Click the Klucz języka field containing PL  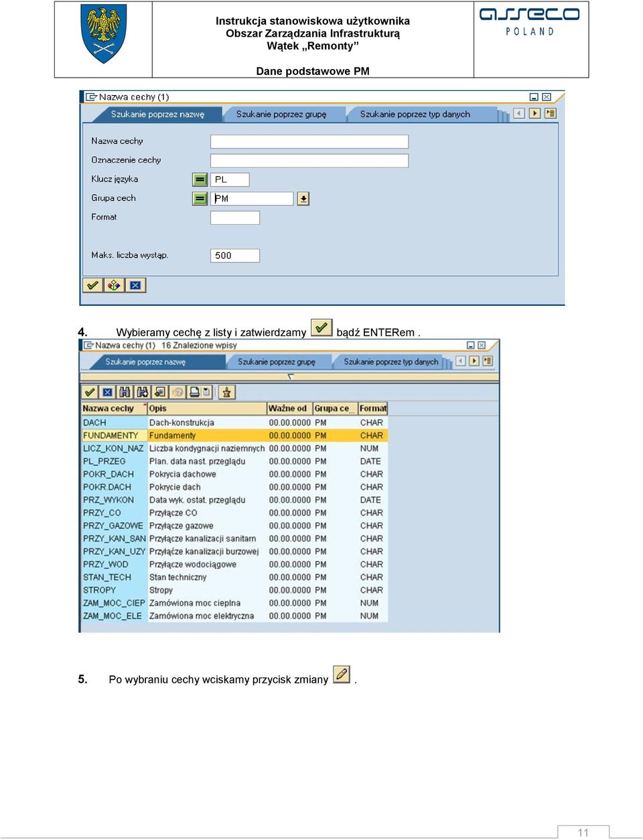pyautogui.click(x=230, y=179)
